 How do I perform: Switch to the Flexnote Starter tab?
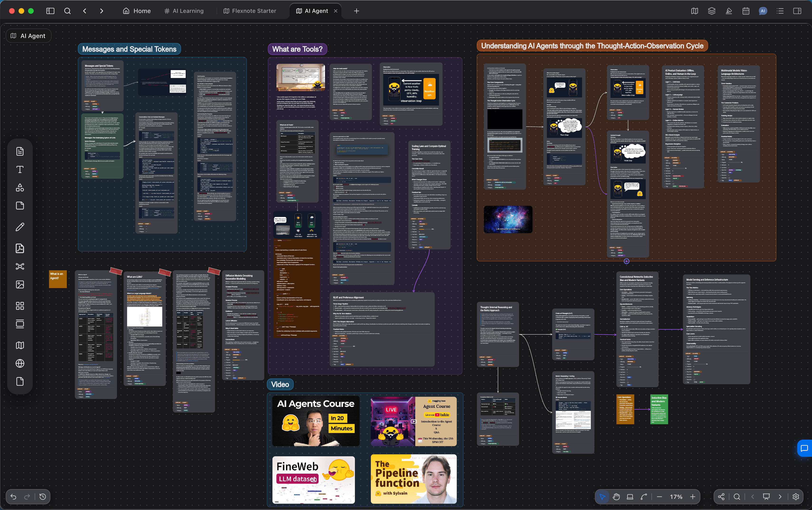point(250,11)
